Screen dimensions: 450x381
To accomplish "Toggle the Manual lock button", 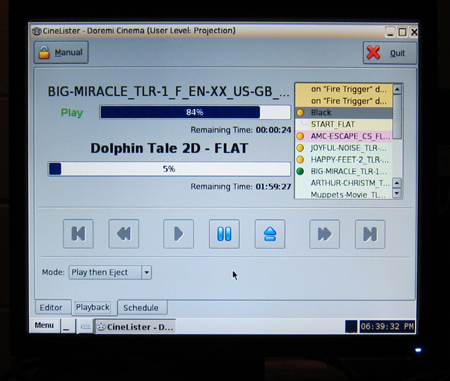I will 61,52.
